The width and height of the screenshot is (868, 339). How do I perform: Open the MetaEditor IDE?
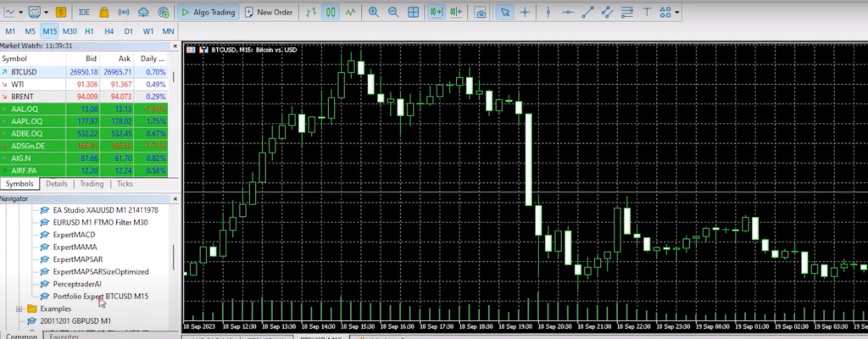coord(84,13)
